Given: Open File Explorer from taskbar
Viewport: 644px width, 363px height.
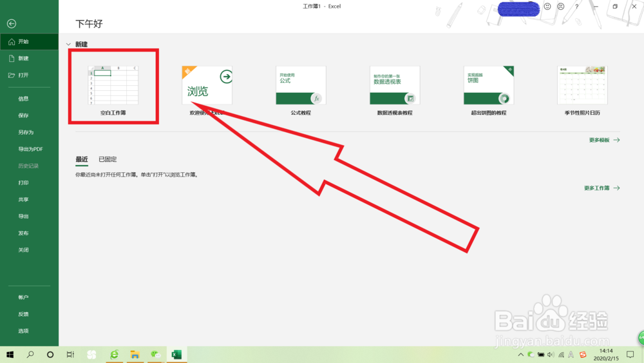Looking at the screenshot, I should click(x=135, y=355).
